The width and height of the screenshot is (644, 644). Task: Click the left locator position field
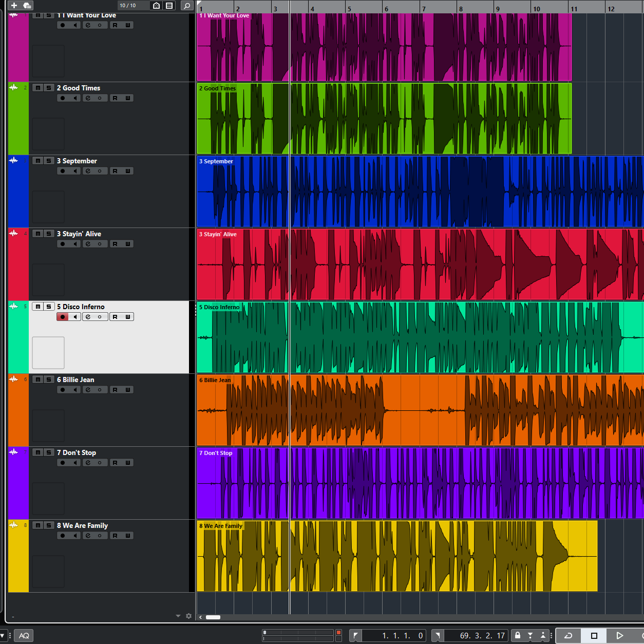[x=393, y=636]
